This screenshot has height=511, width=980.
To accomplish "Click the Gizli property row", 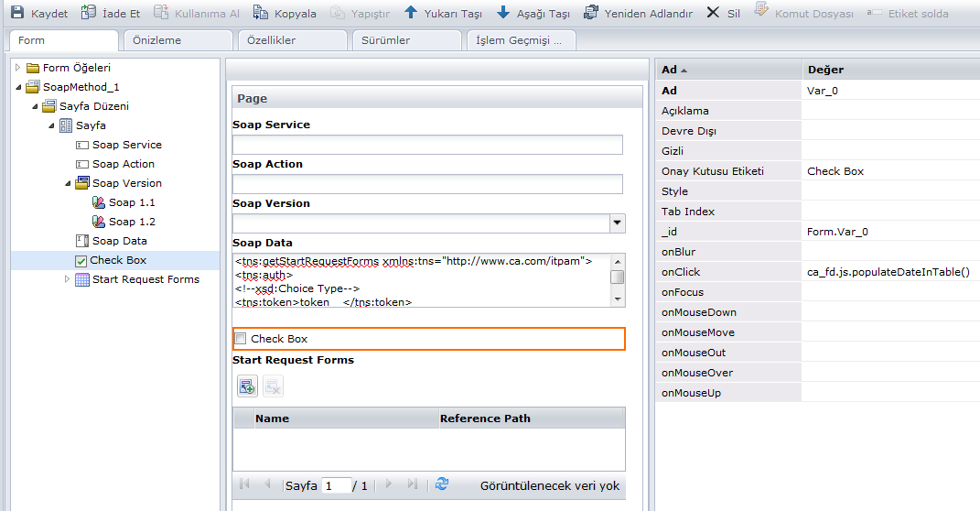I will [817, 151].
